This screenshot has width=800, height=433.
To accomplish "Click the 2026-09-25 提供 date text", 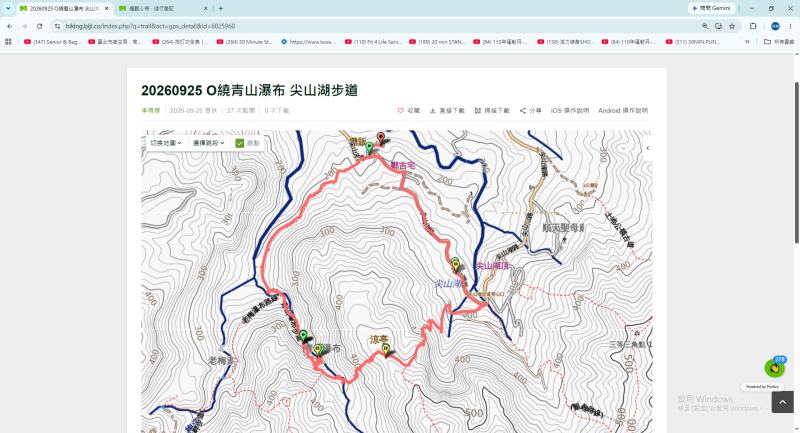I will click(x=193, y=111).
